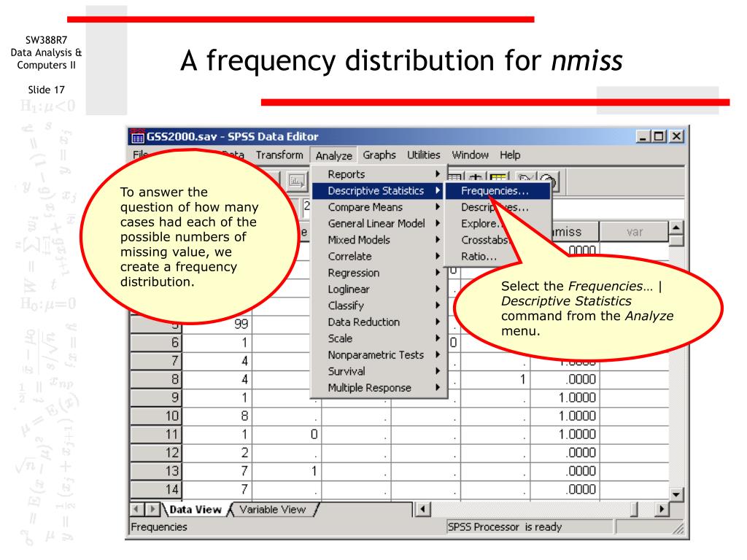This screenshot has width=747, height=560.
Task: Point to Multiple Response menu item
Action: (x=379, y=388)
